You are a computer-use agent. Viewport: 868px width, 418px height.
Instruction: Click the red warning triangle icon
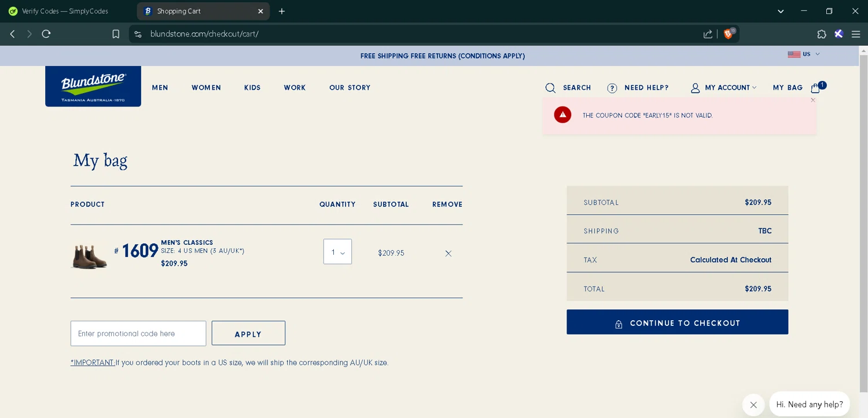tap(562, 115)
